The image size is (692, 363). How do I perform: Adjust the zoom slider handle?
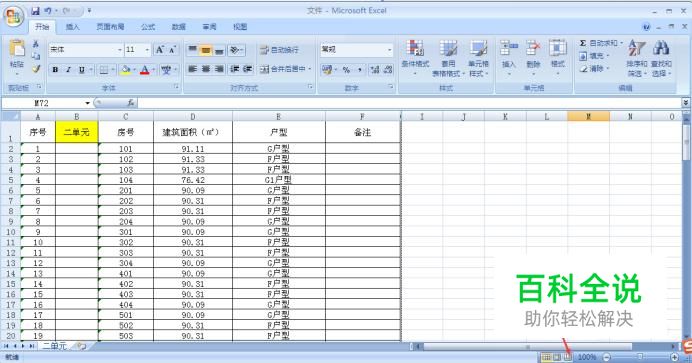click(x=640, y=357)
